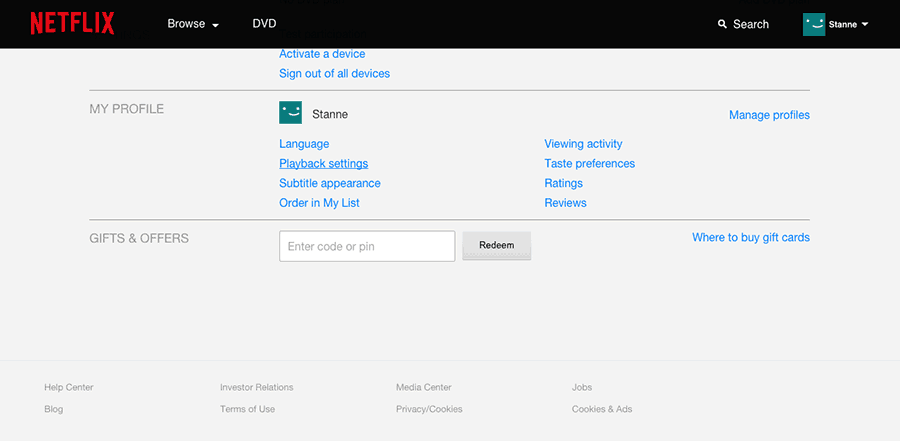Open Viewing activity link
This screenshot has width=900, height=441.
click(583, 144)
